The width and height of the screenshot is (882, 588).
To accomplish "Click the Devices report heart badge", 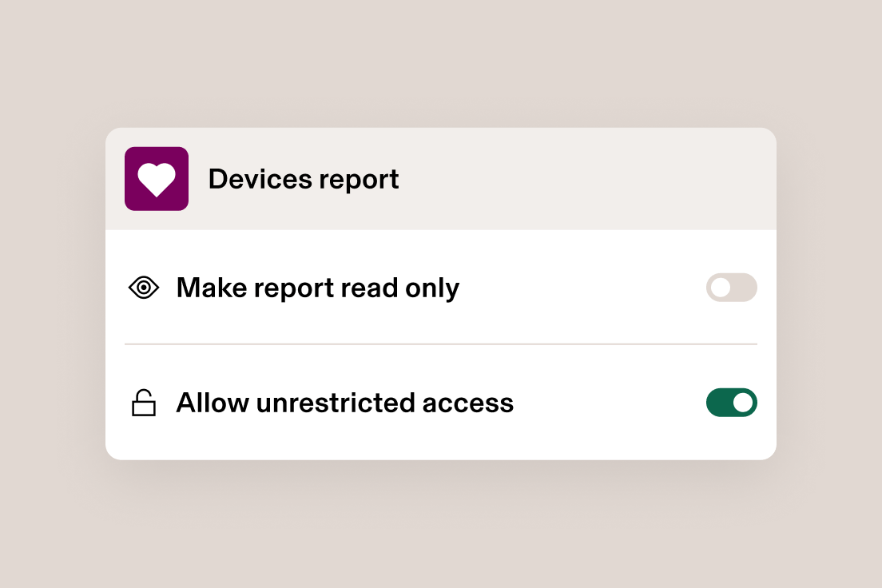I will point(157,178).
